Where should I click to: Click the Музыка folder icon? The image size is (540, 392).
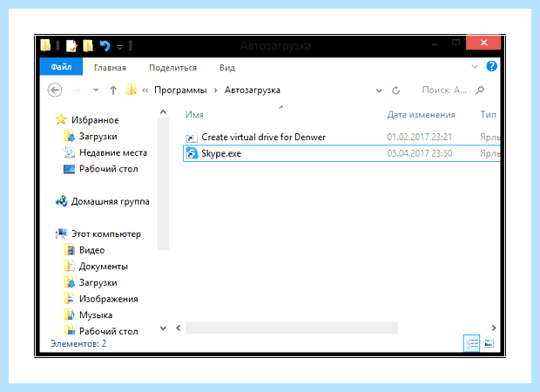click(69, 314)
